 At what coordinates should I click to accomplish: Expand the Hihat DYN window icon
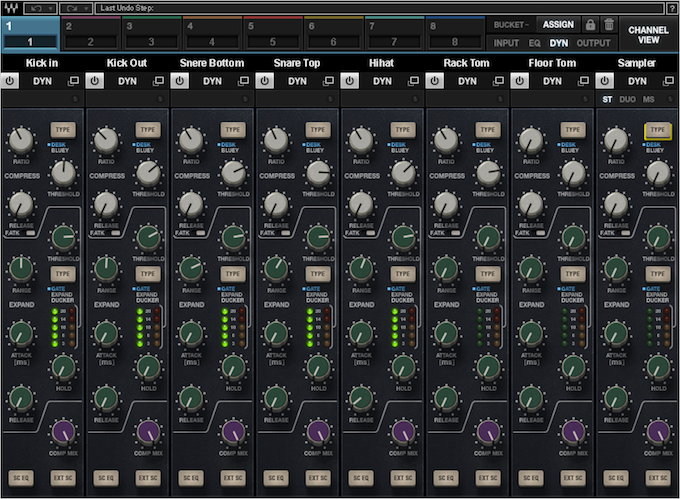pos(413,81)
